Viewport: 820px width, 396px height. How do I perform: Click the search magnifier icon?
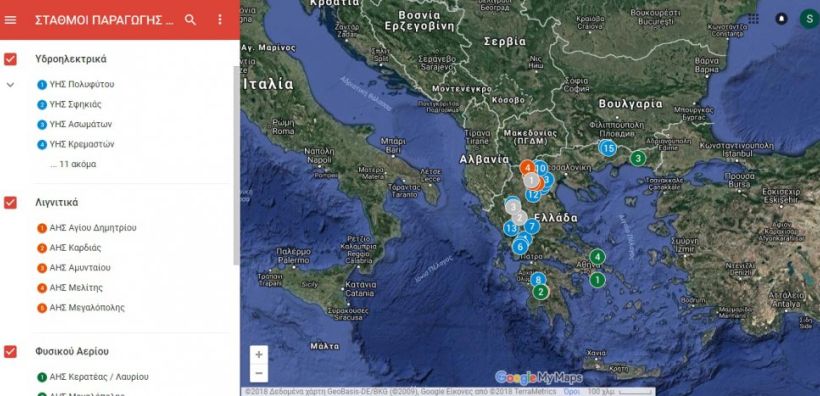pyautogui.click(x=191, y=20)
